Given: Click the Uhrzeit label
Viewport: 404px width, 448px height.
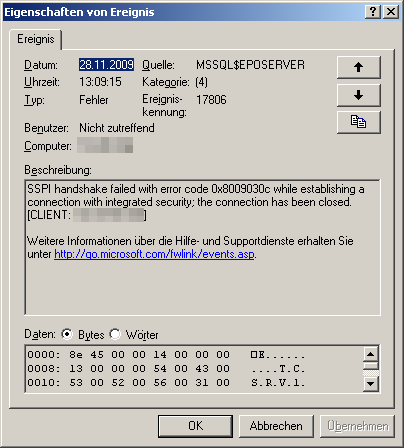Looking at the screenshot, I should [x=42, y=82].
